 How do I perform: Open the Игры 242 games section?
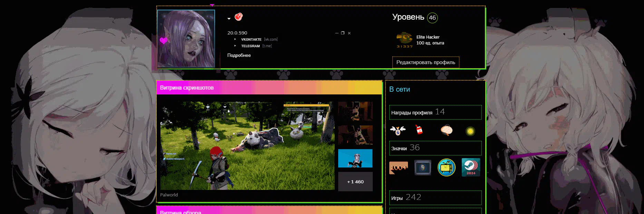[435, 198]
